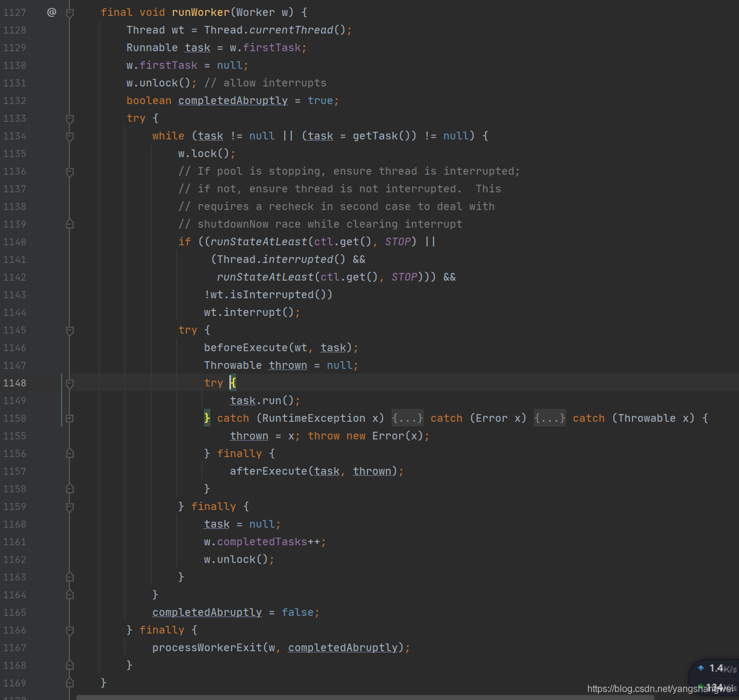Collapse the outer try block at line 1133
Image resolution: width=739 pixels, height=700 pixels.
(69, 119)
